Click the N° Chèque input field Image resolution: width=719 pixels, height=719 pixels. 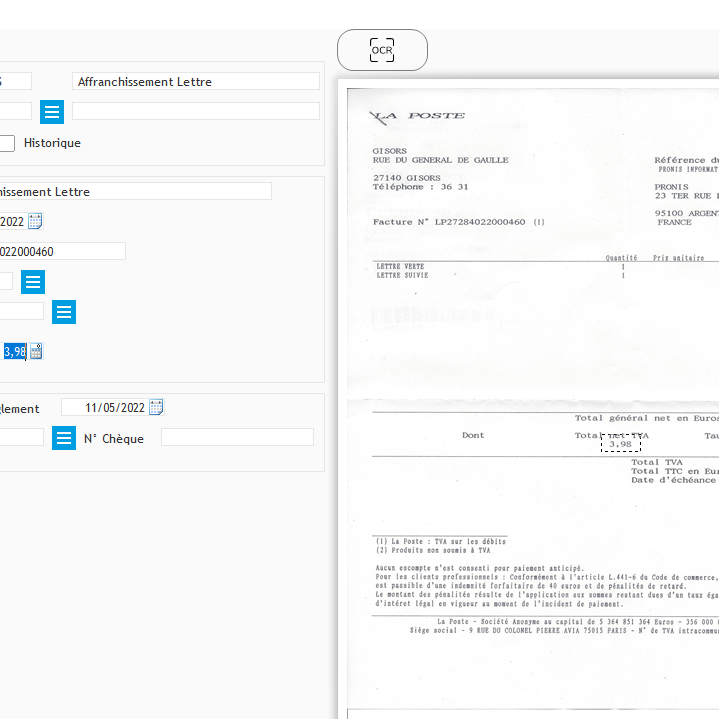pos(237,438)
